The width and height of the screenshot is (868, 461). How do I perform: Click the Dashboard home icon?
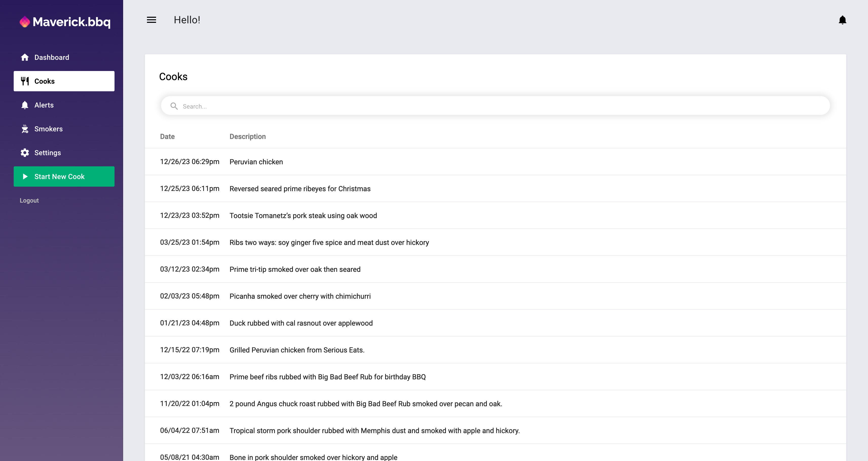click(25, 57)
